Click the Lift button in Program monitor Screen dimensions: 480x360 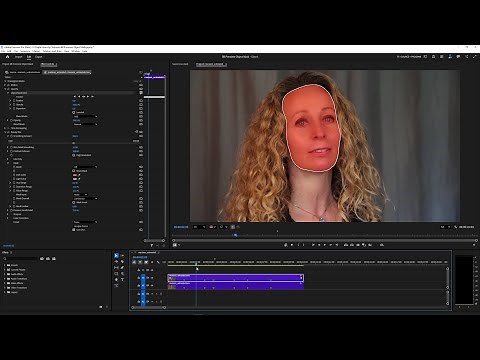[346, 245]
